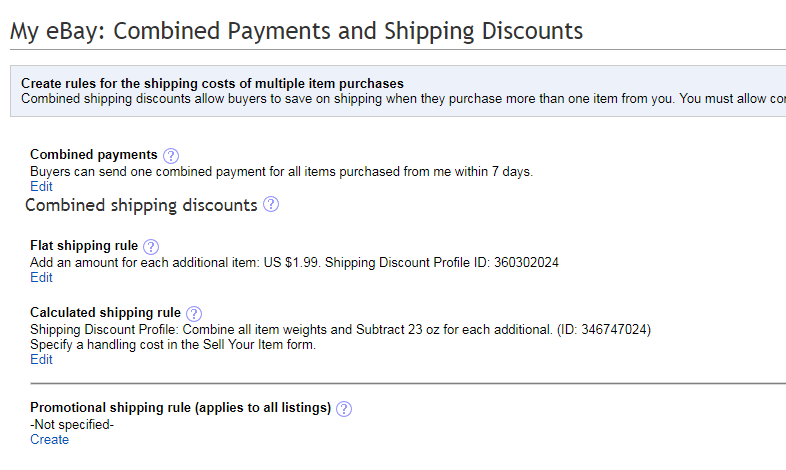Click the Flat shipping rule label
This screenshot has width=786, height=470.
click(84, 246)
